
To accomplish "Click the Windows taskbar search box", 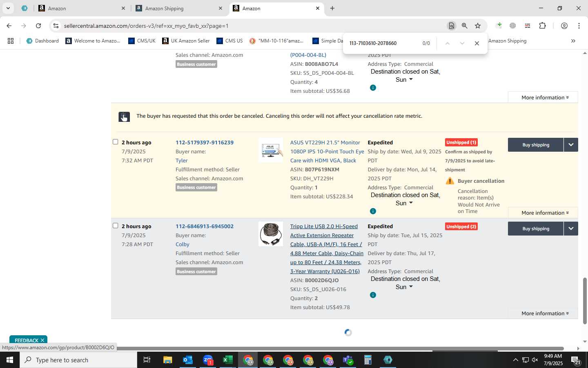I will pos(78,360).
